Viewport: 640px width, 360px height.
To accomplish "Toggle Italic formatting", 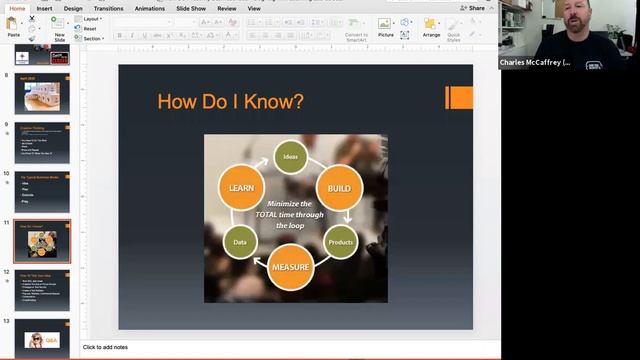I will [132, 36].
